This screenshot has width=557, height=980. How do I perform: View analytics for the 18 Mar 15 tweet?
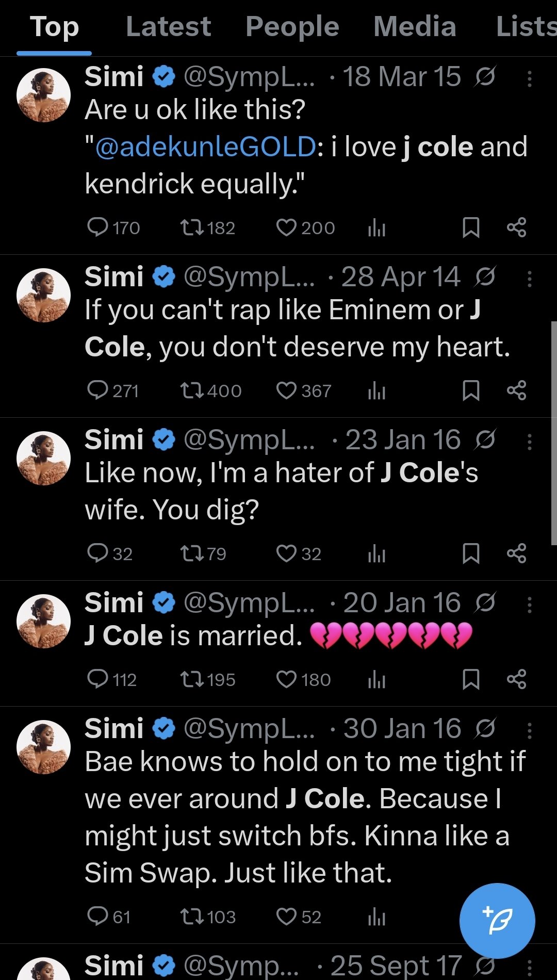tap(376, 227)
